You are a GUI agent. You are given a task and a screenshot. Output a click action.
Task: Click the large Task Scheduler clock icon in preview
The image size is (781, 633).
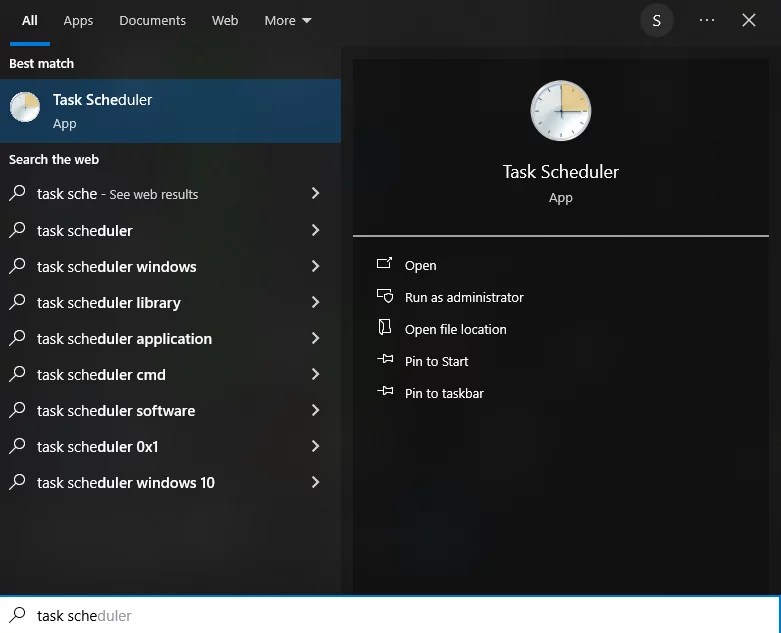pyautogui.click(x=561, y=111)
